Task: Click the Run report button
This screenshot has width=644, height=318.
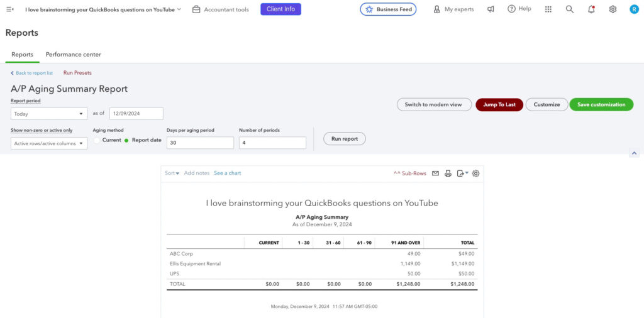Action: 344,139
